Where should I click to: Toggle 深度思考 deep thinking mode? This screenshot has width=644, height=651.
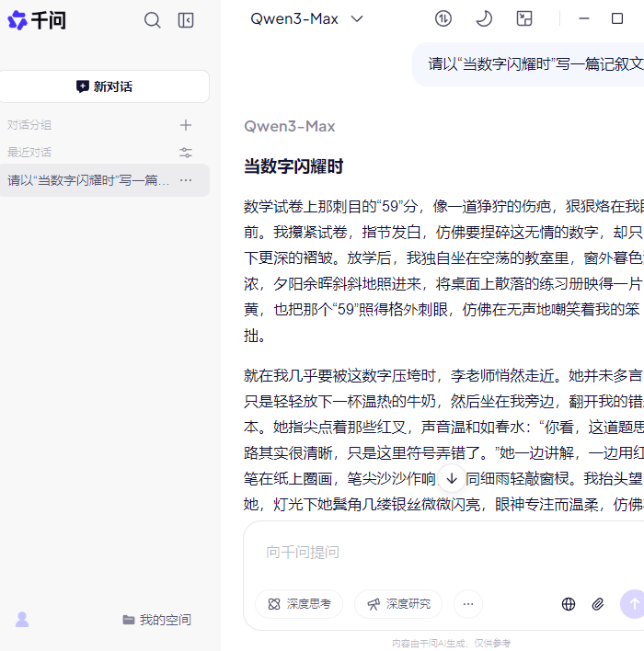[299, 604]
